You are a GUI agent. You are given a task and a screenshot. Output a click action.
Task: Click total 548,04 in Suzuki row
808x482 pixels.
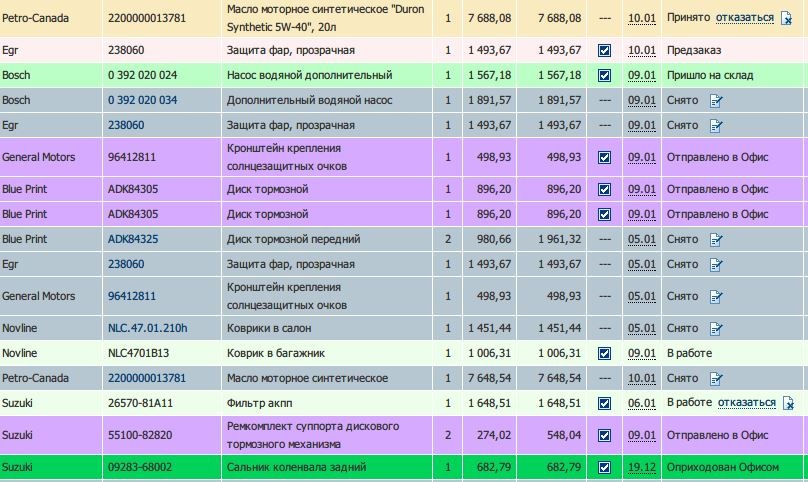(564, 435)
